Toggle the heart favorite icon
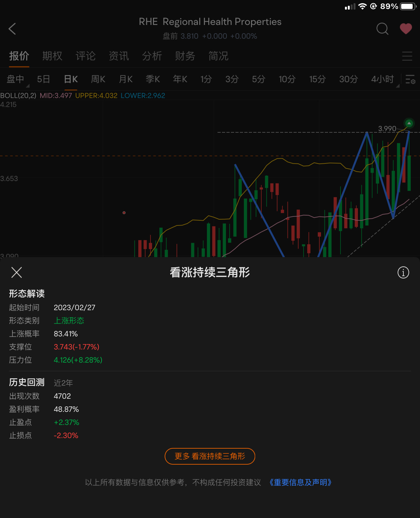The width and height of the screenshot is (420, 518). click(x=406, y=29)
